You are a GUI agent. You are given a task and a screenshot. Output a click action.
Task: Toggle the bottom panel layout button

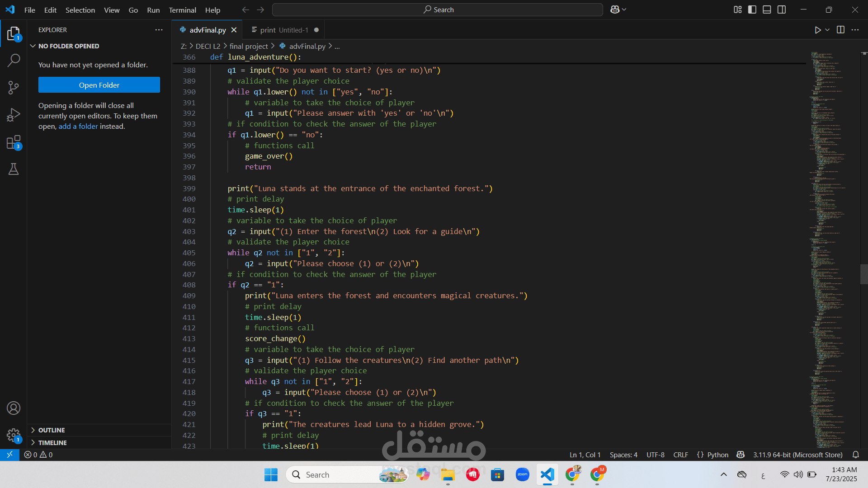pyautogui.click(x=767, y=9)
